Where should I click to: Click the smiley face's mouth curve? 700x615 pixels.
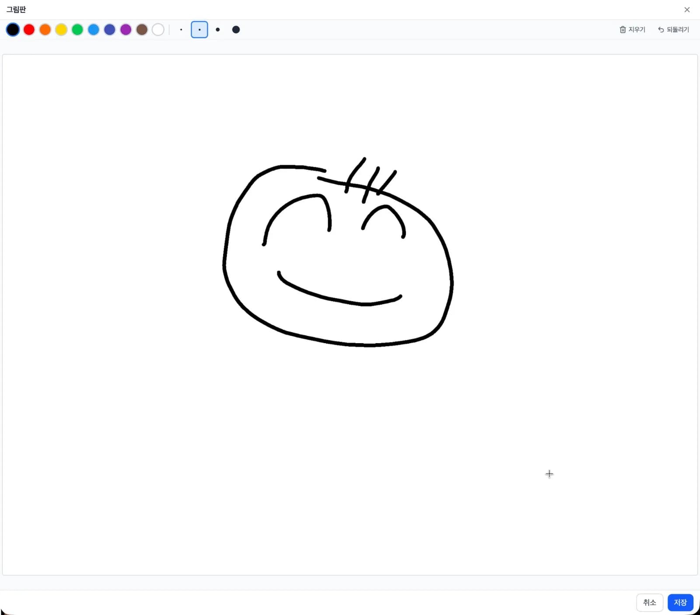point(337,300)
